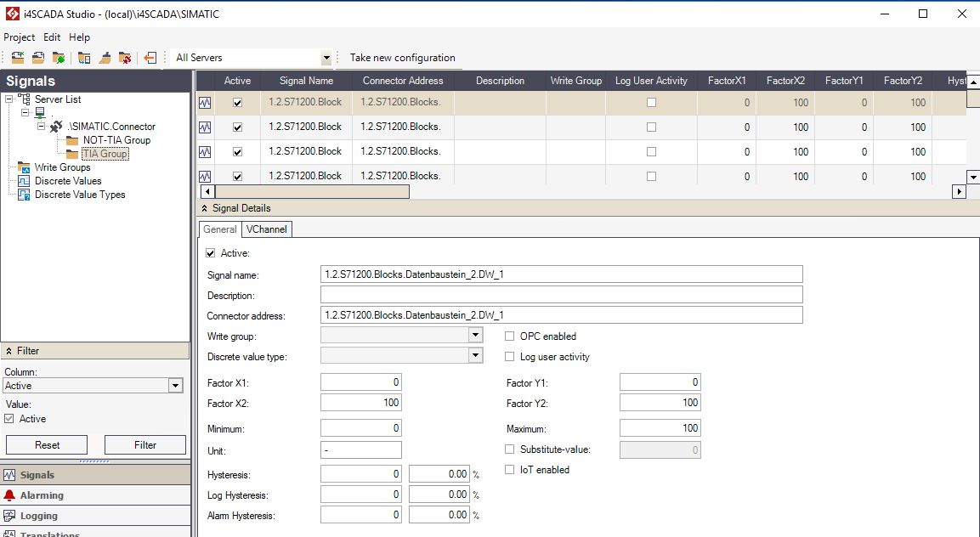Click the grid horizontal scrollbar thumb
This screenshot has height=537, width=980.
[x=312, y=191]
